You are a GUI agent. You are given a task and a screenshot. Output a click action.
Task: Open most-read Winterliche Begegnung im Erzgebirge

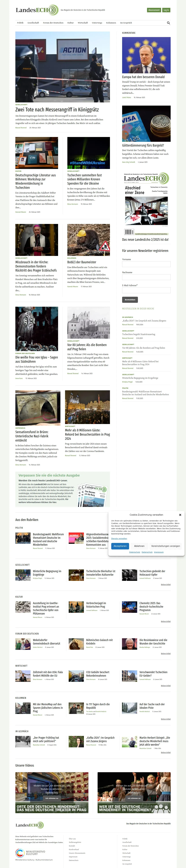140,378
